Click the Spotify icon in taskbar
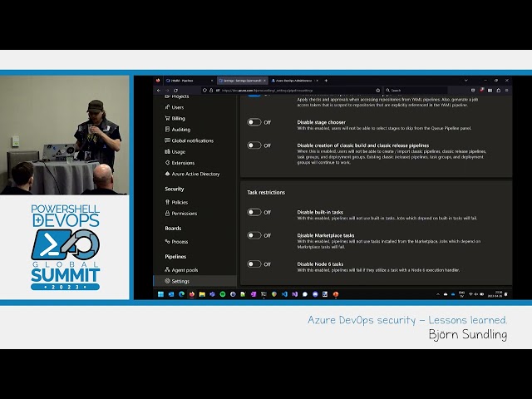This screenshot has height=399, width=532. (223, 294)
